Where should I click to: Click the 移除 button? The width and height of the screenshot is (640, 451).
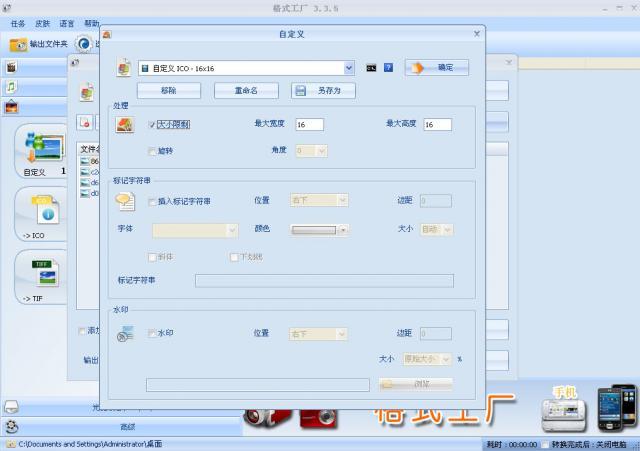coord(169,90)
